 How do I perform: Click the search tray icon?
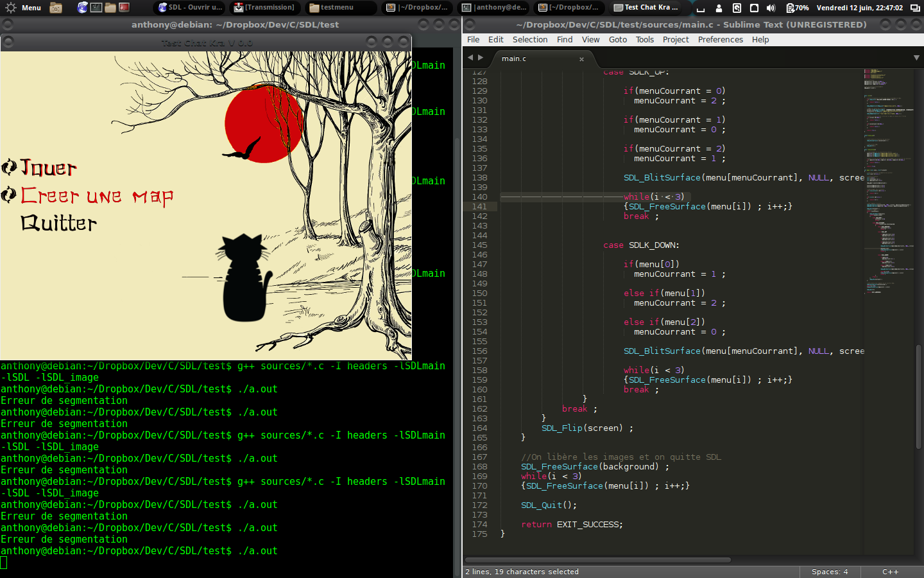click(737, 8)
